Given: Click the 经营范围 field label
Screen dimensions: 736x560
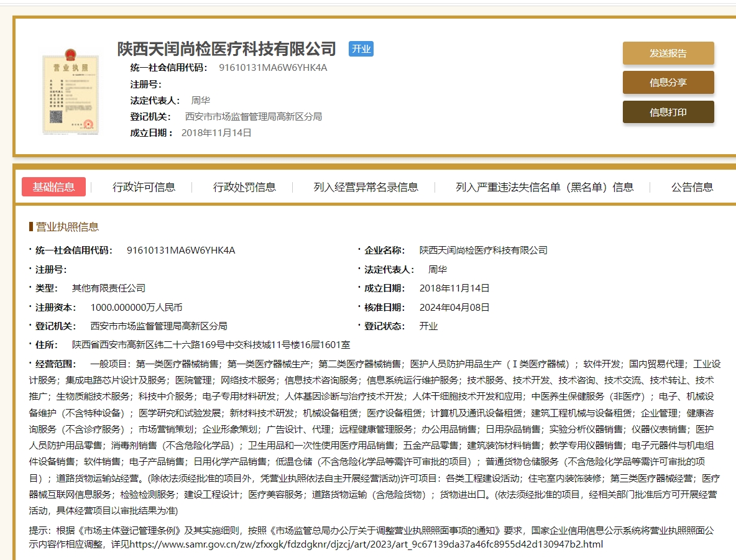Looking at the screenshot, I should (x=55, y=364).
